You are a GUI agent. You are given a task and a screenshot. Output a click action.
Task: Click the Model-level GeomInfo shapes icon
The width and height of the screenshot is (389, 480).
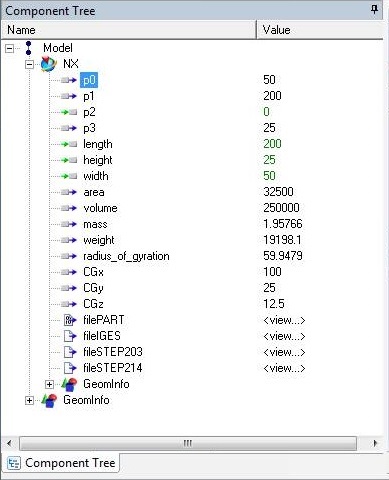(49, 400)
